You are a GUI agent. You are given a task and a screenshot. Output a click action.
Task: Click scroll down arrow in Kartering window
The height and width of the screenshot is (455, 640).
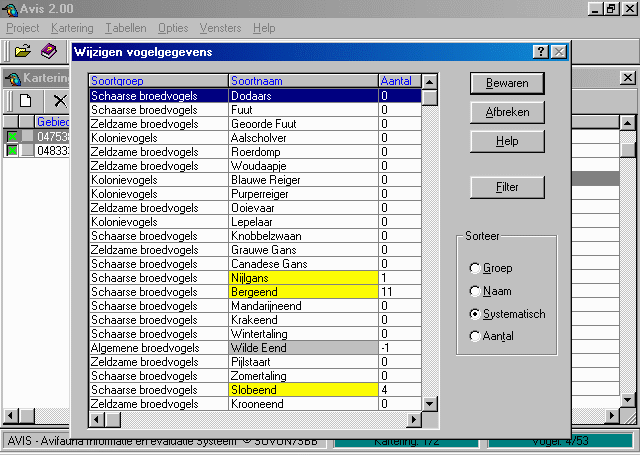click(x=627, y=400)
